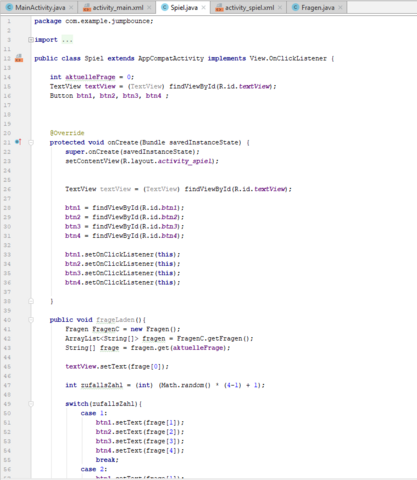Close the Spiel.java tab
Viewport: 417px width, 480px height.
[x=203, y=7]
